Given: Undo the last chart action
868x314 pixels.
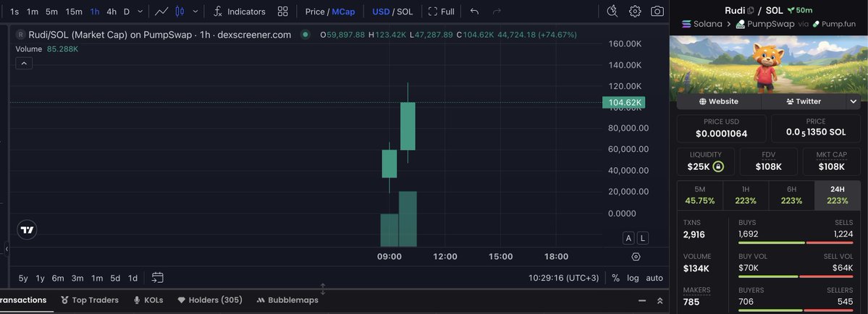Looking at the screenshot, I should click(474, 12).
